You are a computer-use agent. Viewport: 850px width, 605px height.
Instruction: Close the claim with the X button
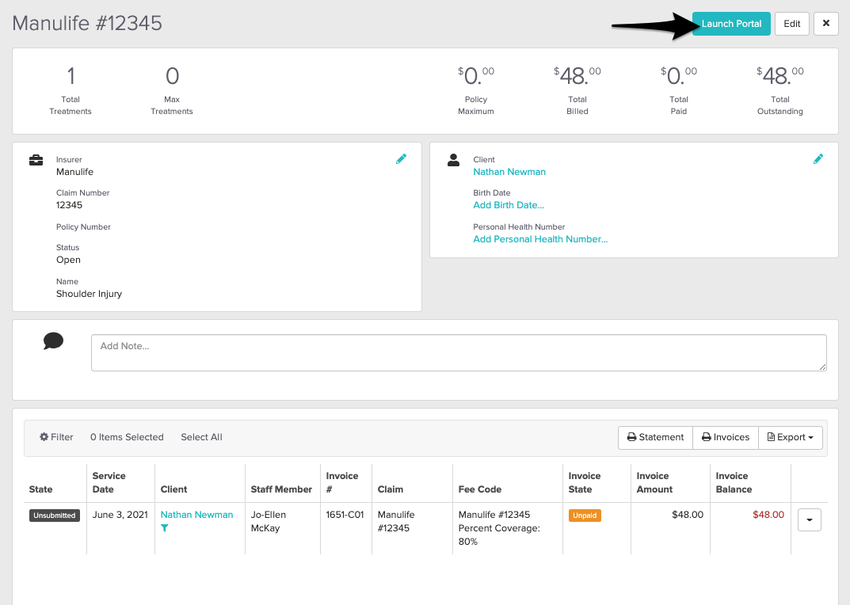coord(825,24)
